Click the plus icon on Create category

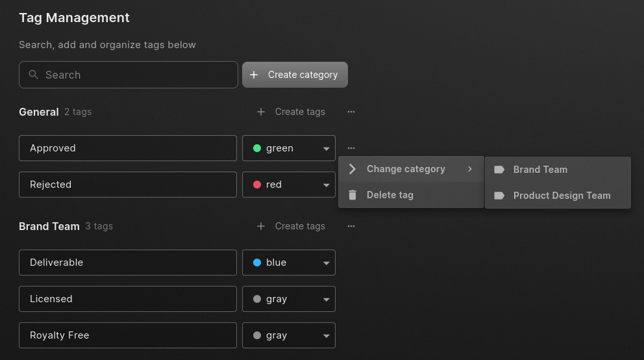[254, 75]
